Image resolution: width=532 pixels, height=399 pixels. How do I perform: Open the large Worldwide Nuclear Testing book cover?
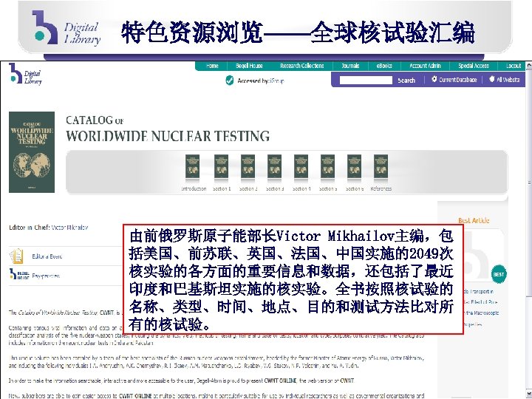32,152
